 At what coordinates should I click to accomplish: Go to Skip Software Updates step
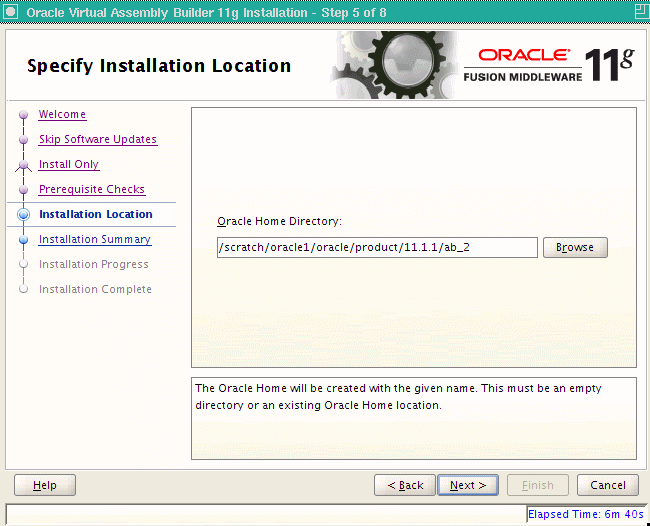click(x=98, y=139)
